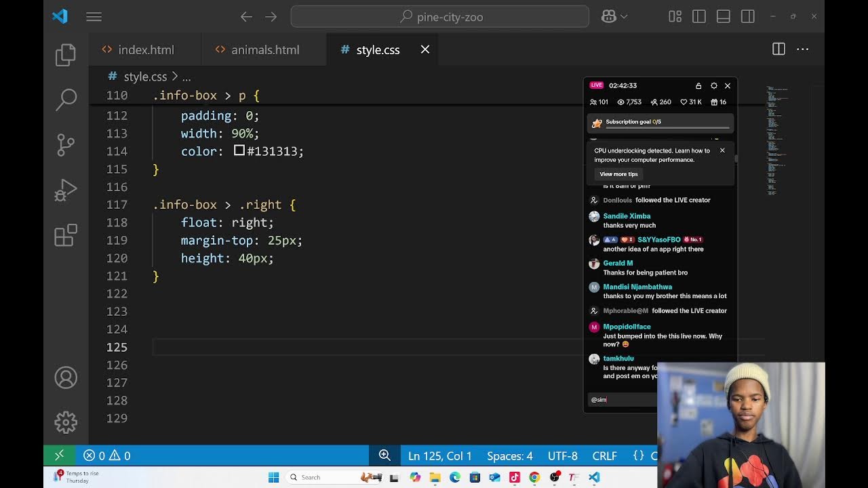Open the Explorer view in activity bar
Screen dimensions: 868x488
coord(66,55)
